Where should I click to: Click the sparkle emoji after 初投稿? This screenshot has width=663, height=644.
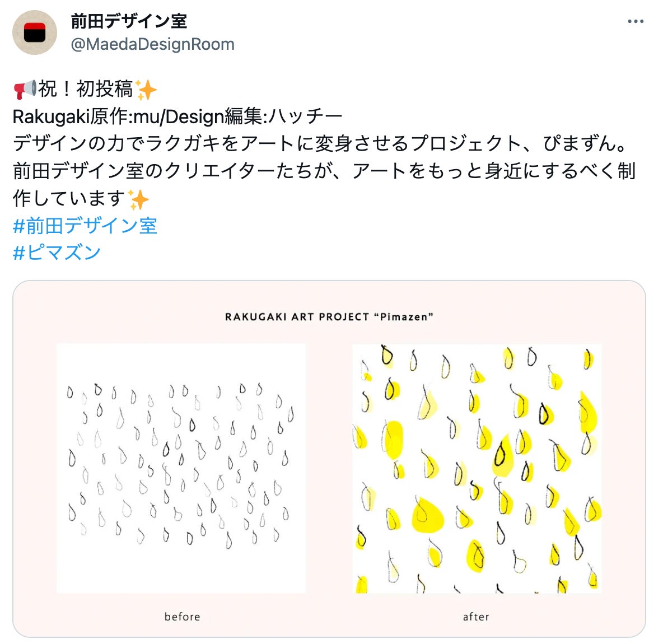(x=146, y=89)
